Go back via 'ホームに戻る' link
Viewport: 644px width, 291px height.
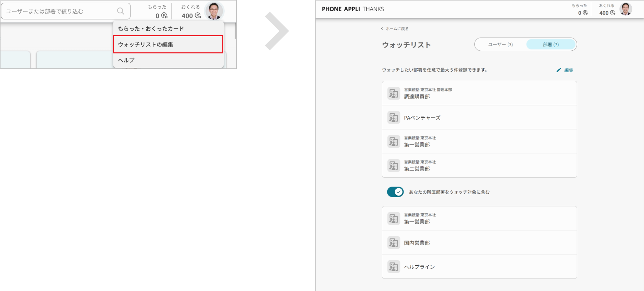[x=397, y=29]
